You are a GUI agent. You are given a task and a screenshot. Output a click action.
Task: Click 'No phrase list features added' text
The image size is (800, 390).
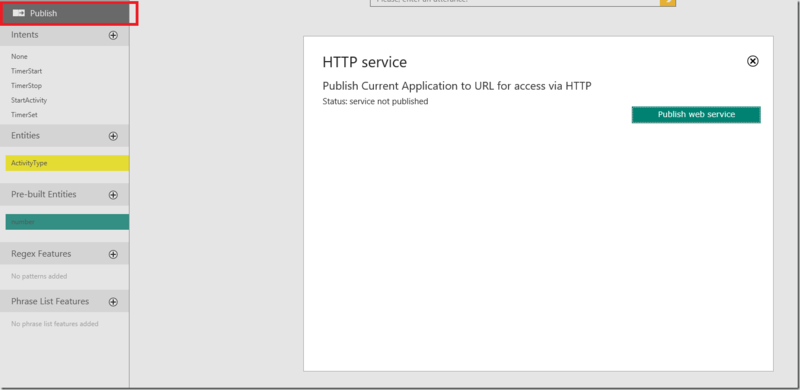tap(55, 324)
